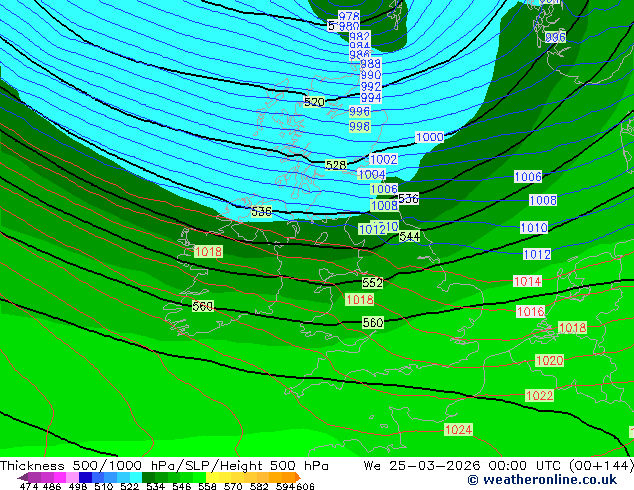Click the 570 legend value
This screenshot has height=490, width=634.
[x=233, y=486]
